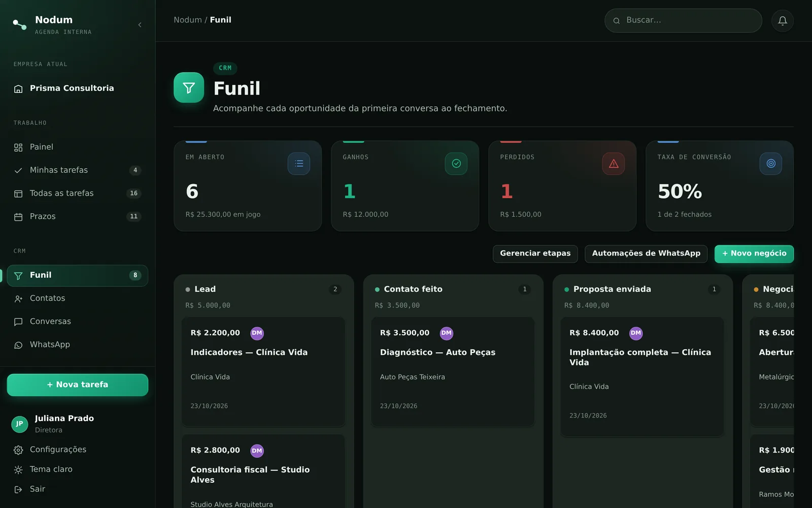Image resolution: width=812 pixels, height=508 pixels.
Task: Click Gerenciar etapas button
Action: [x=535, y=253]
